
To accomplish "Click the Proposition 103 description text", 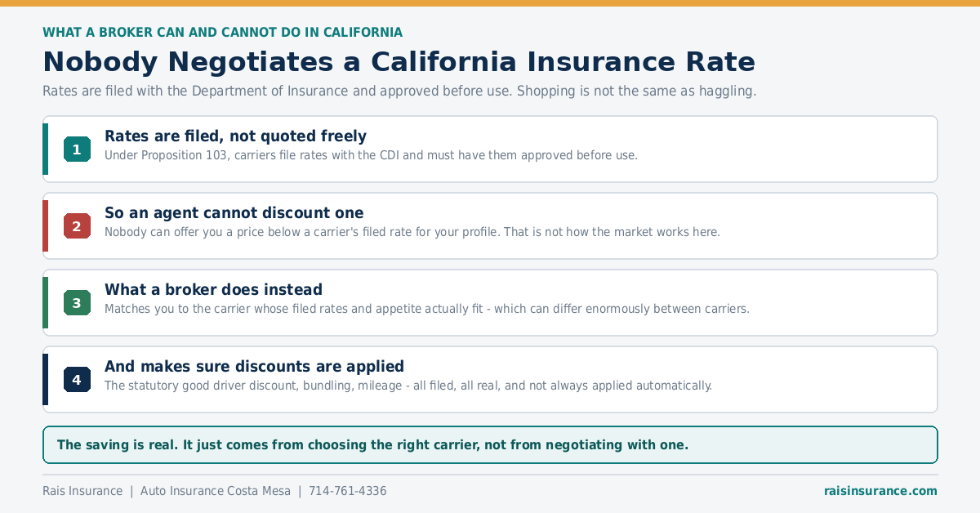I will (371, 155).
